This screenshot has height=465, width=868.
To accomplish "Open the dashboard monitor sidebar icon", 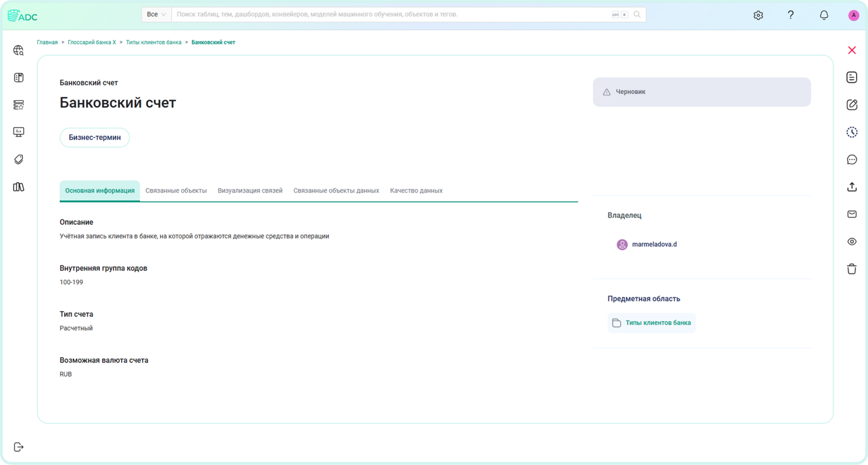I will (19, 132).
